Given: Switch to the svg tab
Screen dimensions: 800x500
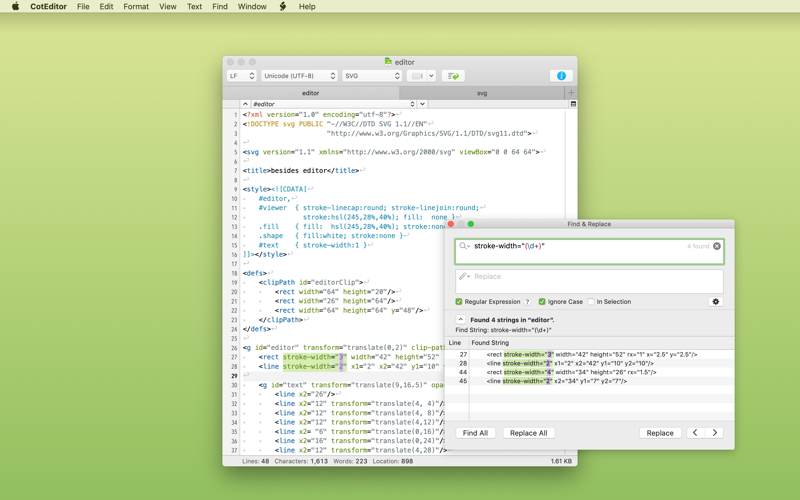Looking at the screenshot, I should (x=481, y=93).
